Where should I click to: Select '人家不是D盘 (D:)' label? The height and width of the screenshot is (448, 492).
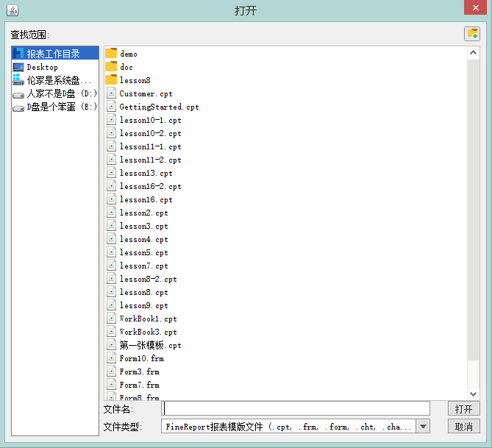(62, 93)
